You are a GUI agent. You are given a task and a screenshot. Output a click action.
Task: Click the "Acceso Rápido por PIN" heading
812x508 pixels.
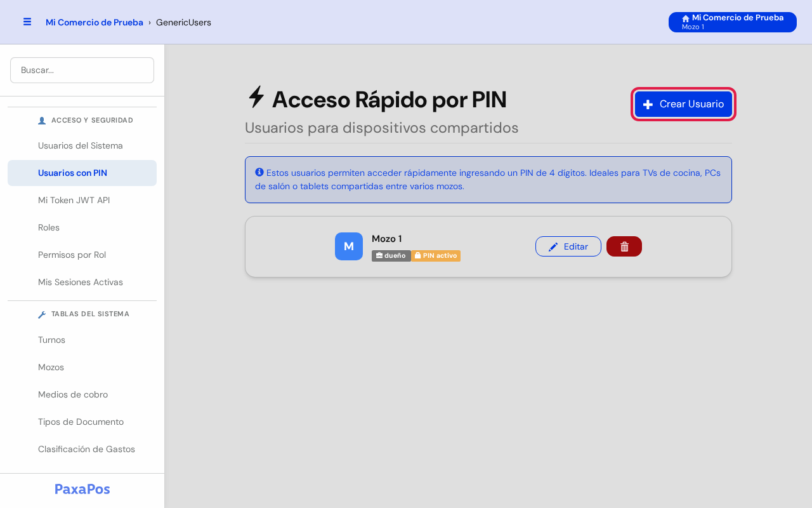tap(390, 99)
